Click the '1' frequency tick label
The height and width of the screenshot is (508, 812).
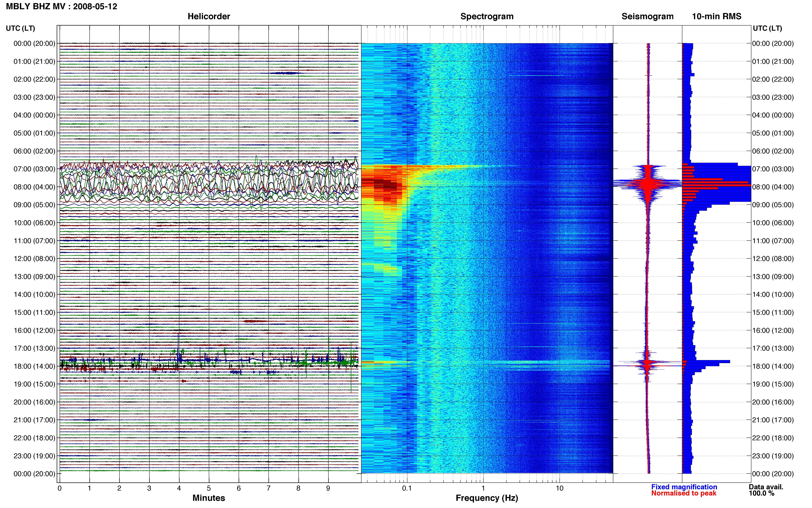tap(483, 488)
